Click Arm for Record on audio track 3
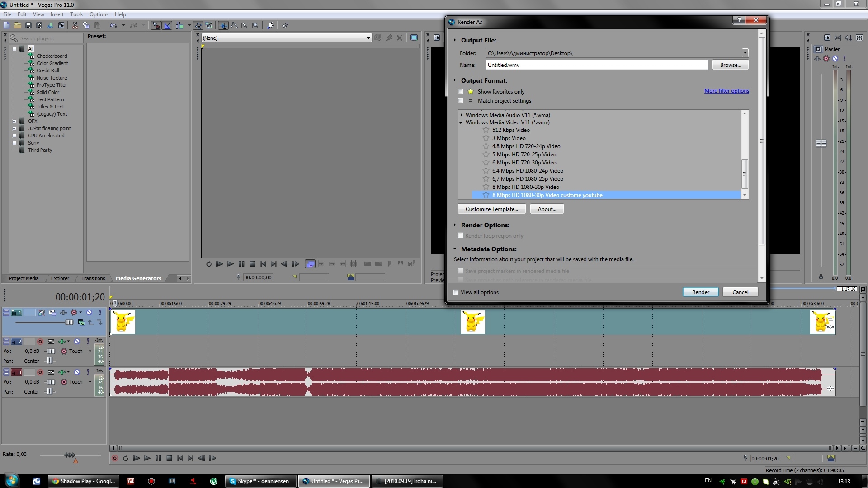The height and width of the screenshot is (488, 868). [x=40, y=372]
